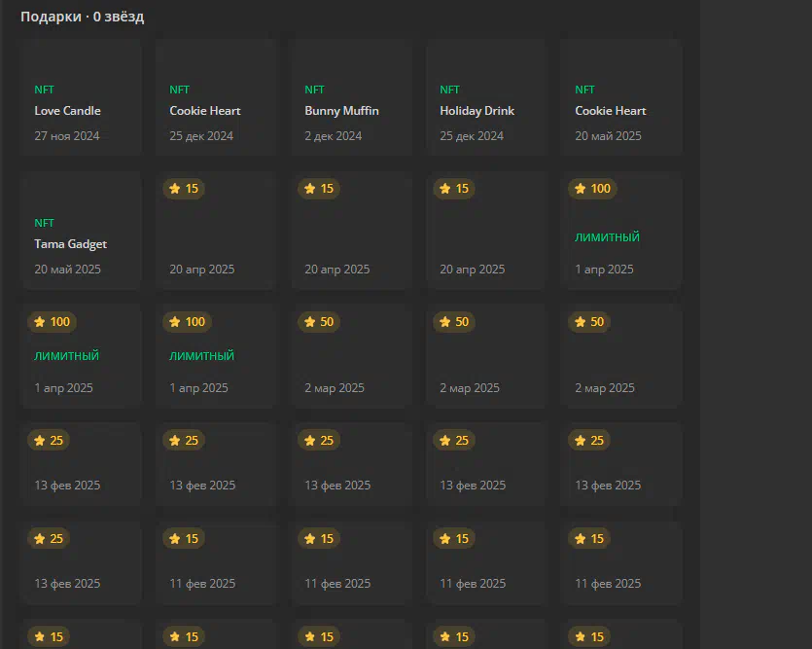Open the Holiday Drink NFT card
This screenshot has height=649, width=812.
coord(487,97)
